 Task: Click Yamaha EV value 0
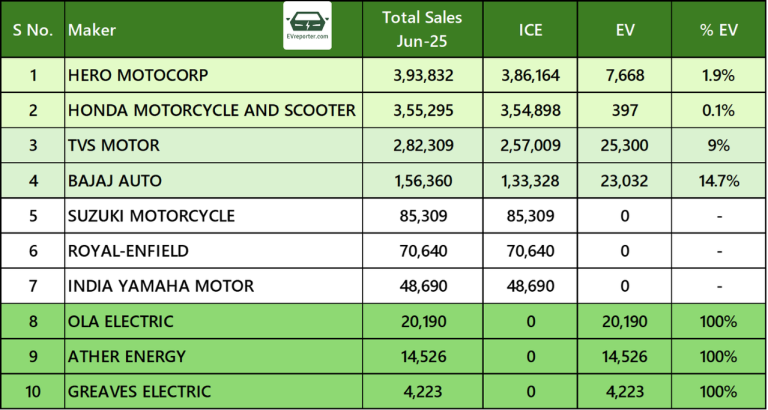point(624,287)
